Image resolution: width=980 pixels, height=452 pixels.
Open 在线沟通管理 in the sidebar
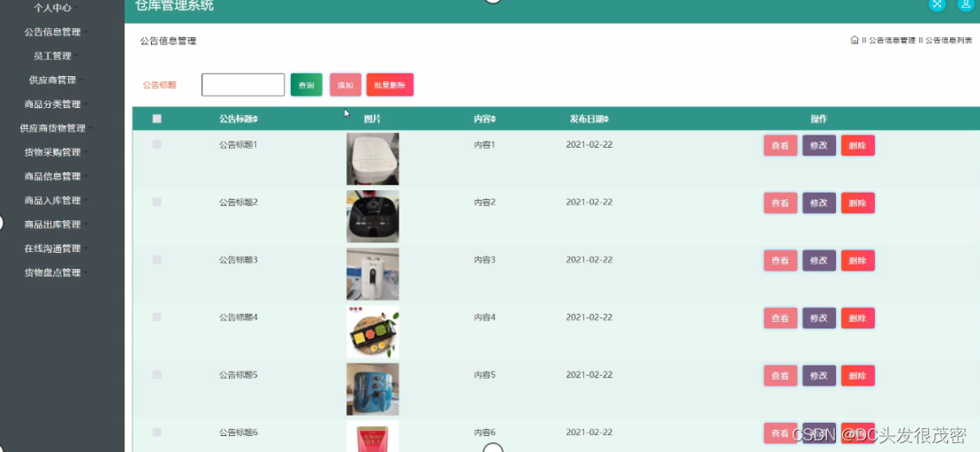click(52, 249)
